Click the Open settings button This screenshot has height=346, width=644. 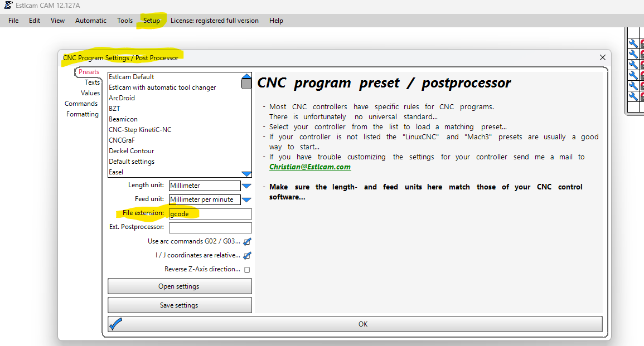pyautogui.click(x=180, y=286)
